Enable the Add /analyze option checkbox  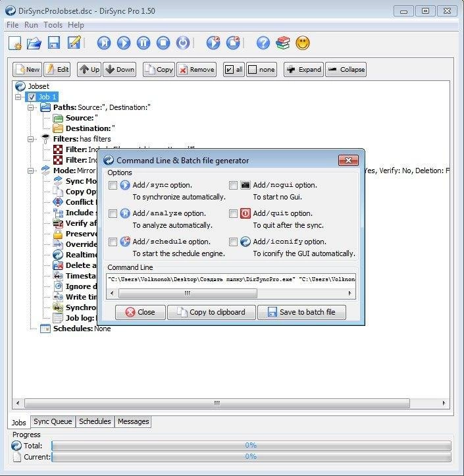[113, 213]
